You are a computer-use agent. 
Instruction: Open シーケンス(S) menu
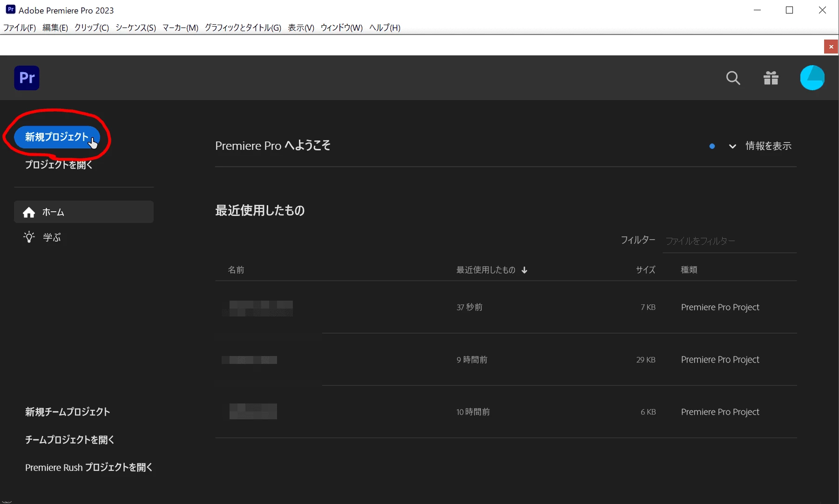[135, 27]
